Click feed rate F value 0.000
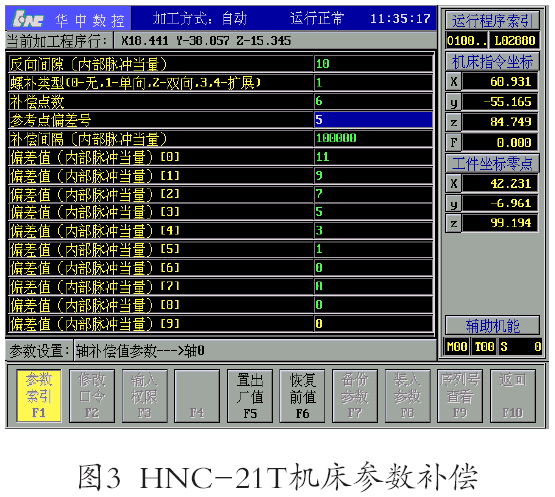The height and width of the screenshot is (497, 555). coord(500,142)
